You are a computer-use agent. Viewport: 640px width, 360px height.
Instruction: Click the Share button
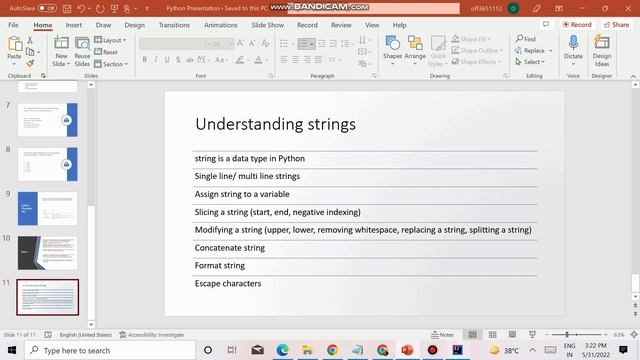click(616, 24)
